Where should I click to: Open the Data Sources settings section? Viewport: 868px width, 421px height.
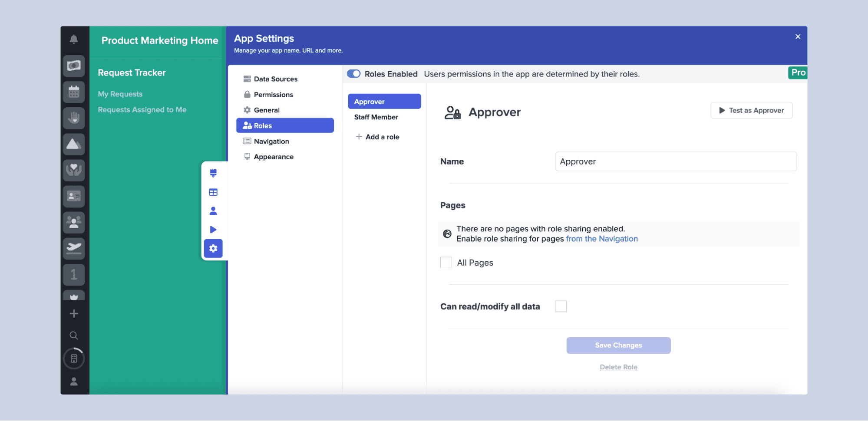click(275, 79)
